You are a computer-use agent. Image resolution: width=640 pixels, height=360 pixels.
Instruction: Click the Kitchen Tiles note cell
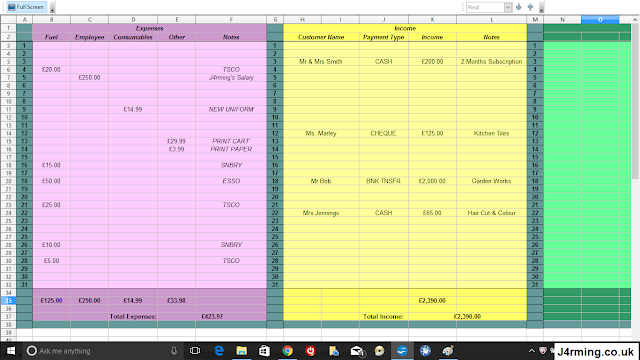(x=491, y=133)
